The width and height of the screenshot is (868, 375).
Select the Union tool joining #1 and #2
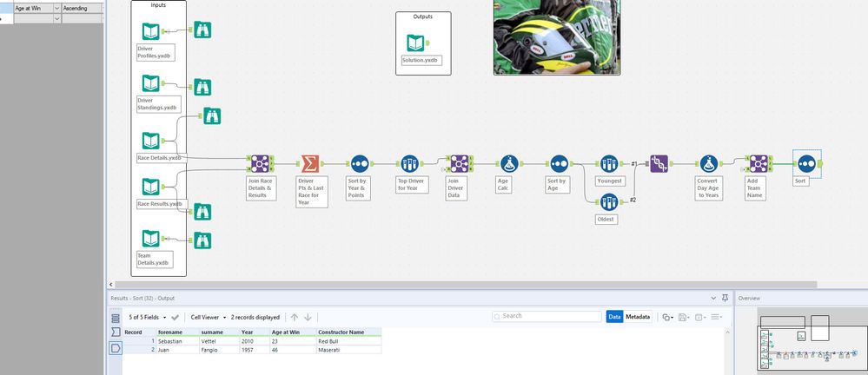point(659,164)
